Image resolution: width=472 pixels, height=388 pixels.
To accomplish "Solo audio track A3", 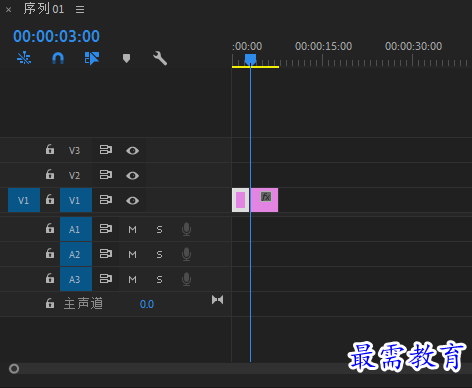I will 159,279.
